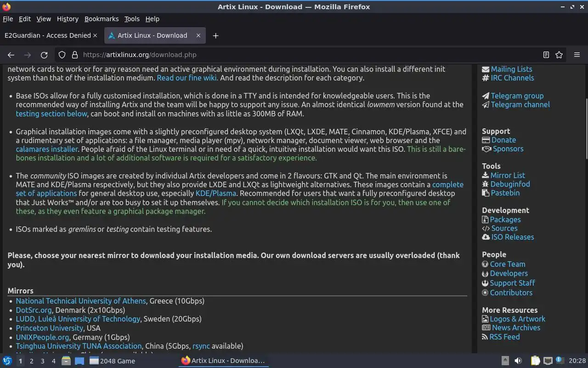Open tracking protection shield icon
This screenshot has height=368, width=588.
62,55
